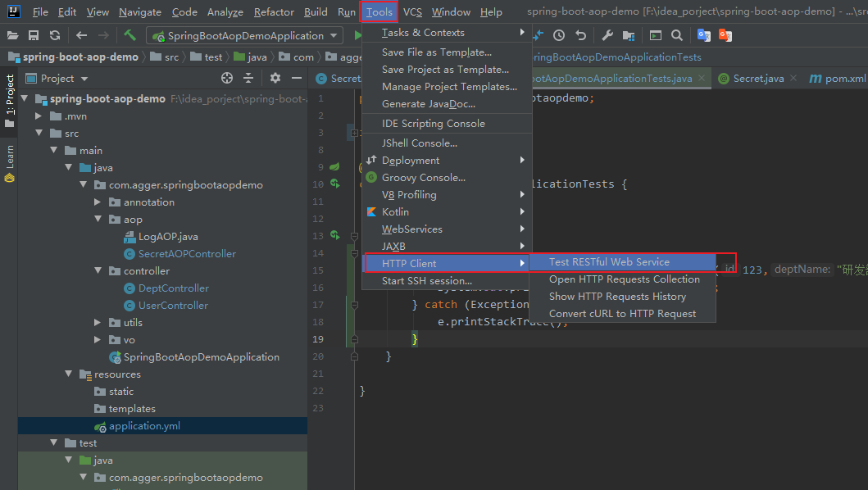
Task: Open the Kotlin submenu
Action: 447,211
